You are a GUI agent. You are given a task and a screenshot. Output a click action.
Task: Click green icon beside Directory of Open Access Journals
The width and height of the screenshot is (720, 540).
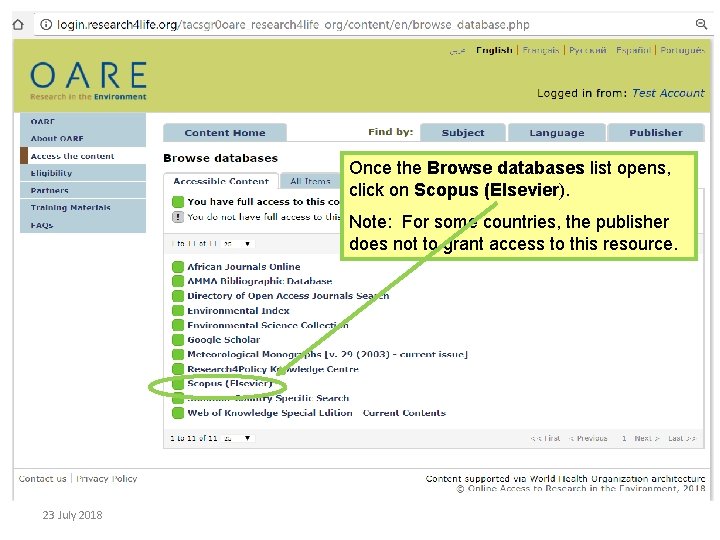pyautogui.click(x=178, y=296)
